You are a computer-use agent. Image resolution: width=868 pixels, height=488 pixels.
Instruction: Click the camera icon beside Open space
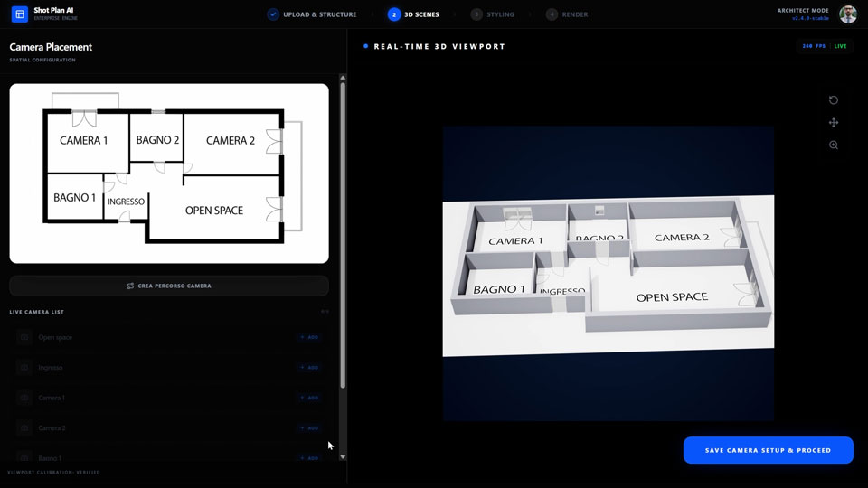(24, 337)
